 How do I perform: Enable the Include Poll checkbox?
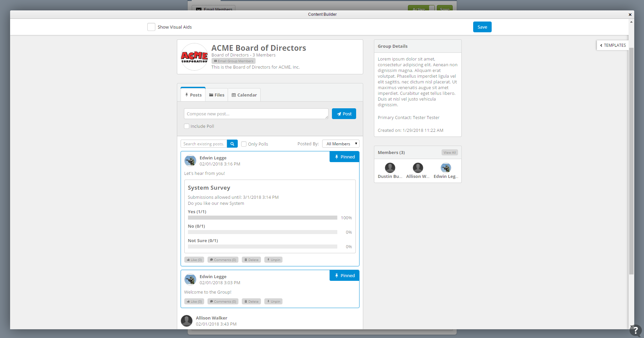[x=187, y=126]
